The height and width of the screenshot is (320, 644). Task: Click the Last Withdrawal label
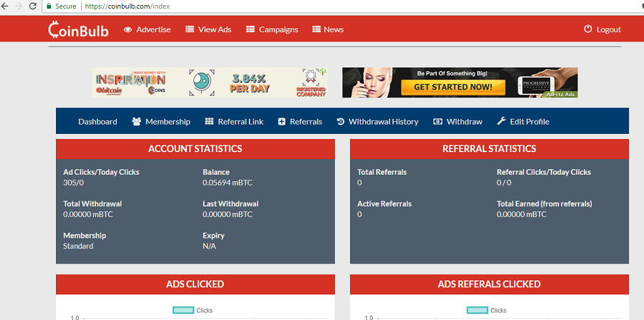click(x=231, y=204)
